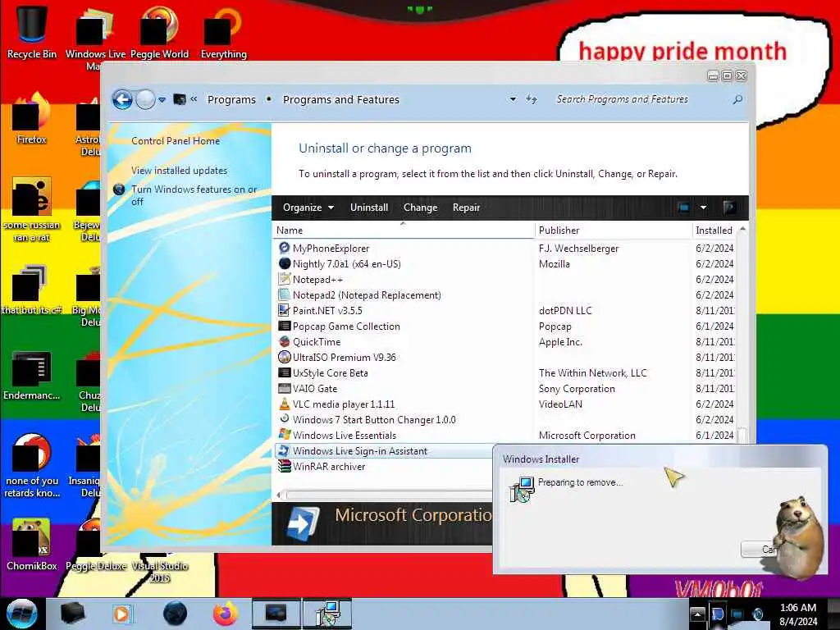The width and height of the screenshot is (840, 630).
Task: Open Turn Windows features on or off
Action: tap(194, 195)
